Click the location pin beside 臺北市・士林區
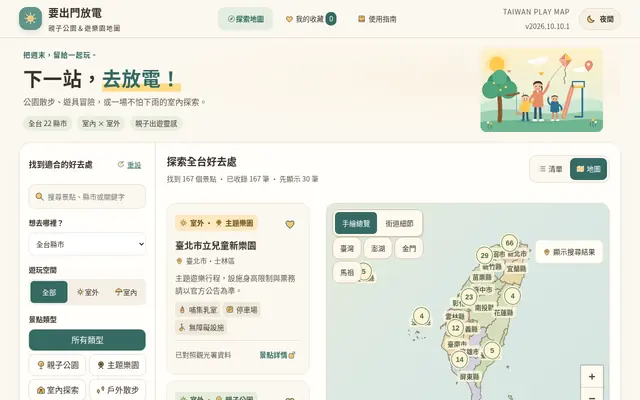Viewport: 640px width, 400px height. [179, 261]
